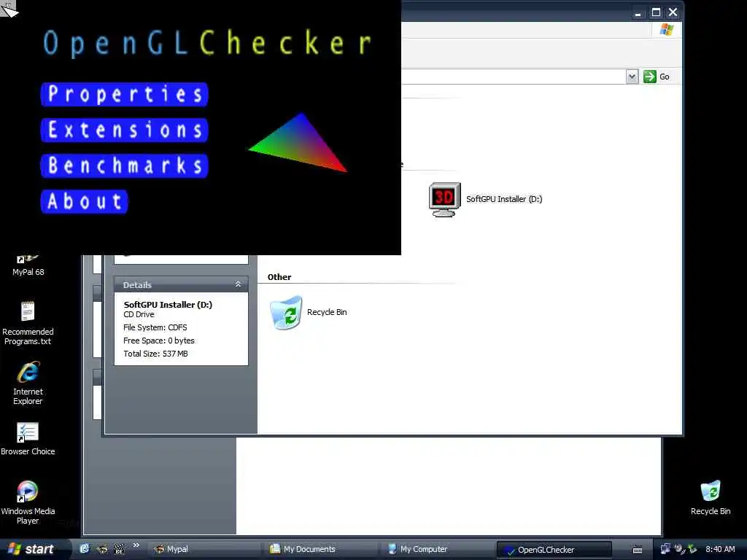The height and width of the screenshot is (560, 747).
Task: Minimize the My Computer window
Action: pyautogui.click(x=638, y=13)
